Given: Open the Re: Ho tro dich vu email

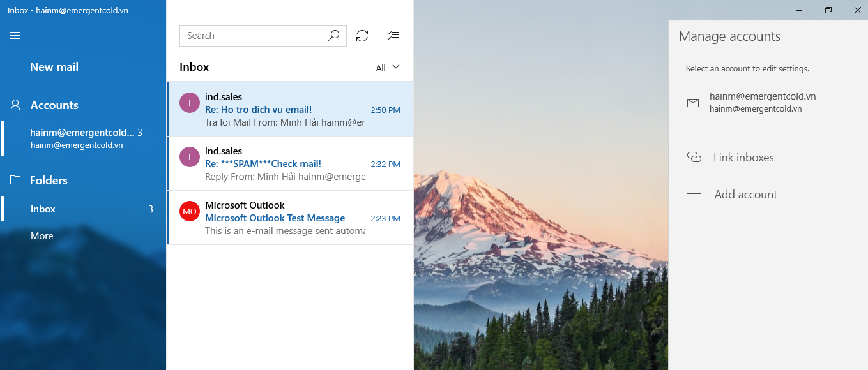Looking at the screenshot, I should [258, 110].
